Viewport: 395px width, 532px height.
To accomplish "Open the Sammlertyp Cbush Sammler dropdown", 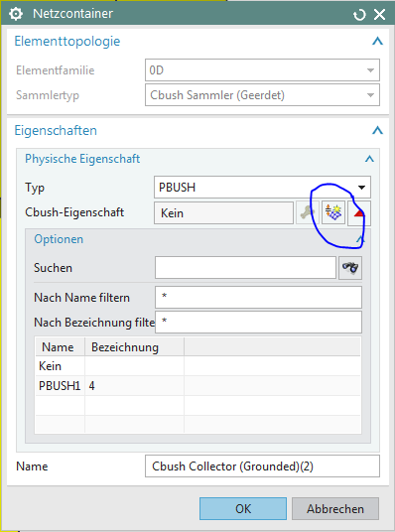I will (x=262, y=95).
